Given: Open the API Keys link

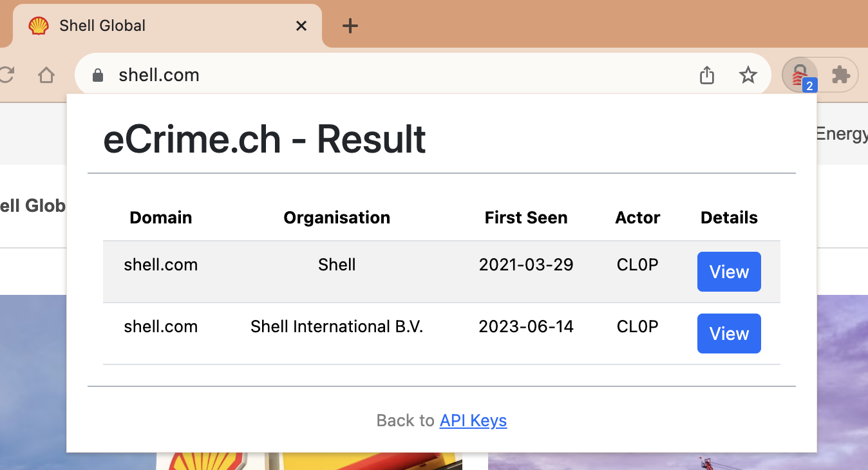Looking at the screenshot, I should pos(473,420).
